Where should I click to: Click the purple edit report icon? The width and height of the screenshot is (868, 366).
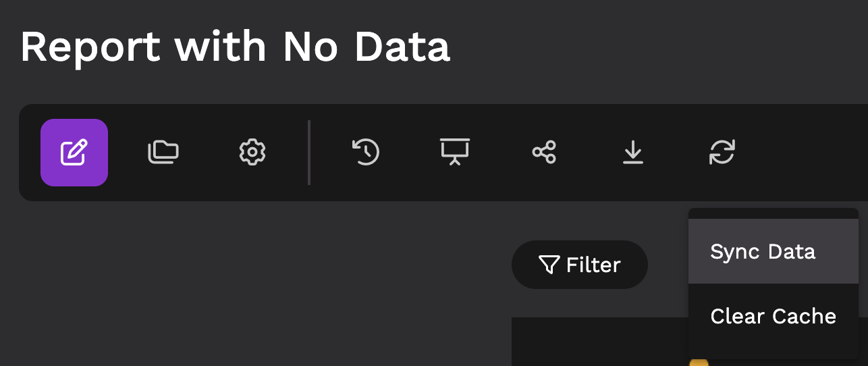coord(74,153)
